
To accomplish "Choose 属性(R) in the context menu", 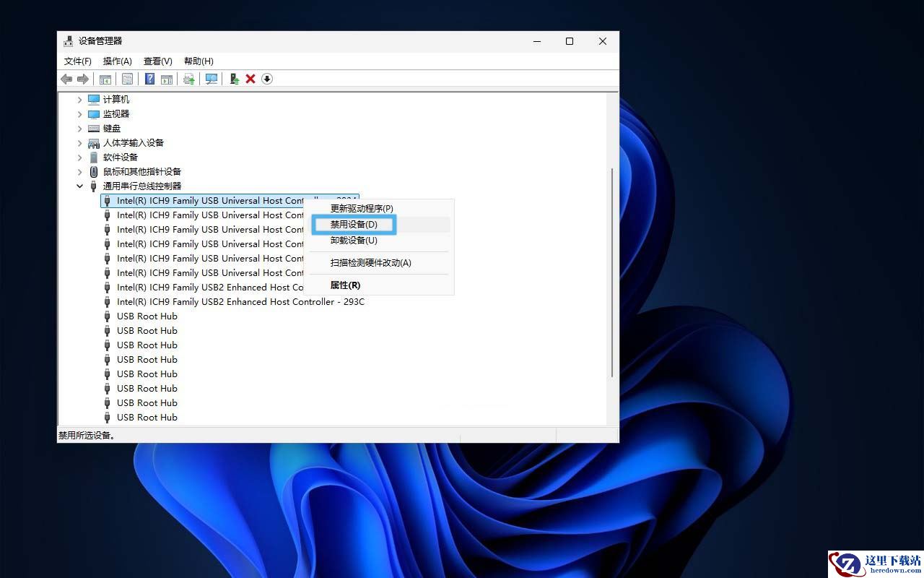I will click(x=380, y=285).
